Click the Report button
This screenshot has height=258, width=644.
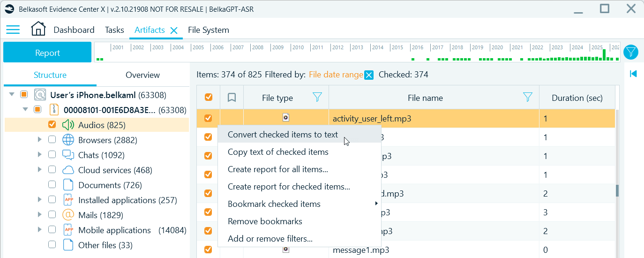47,53
